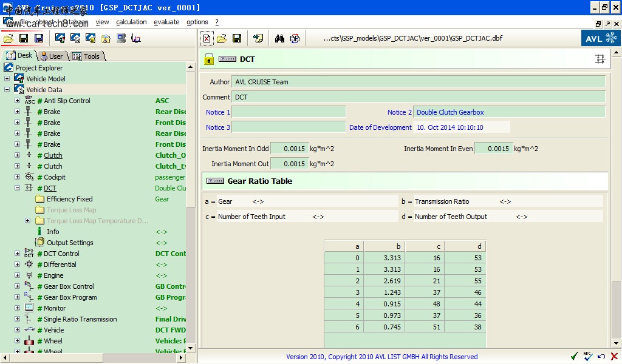Click the green checkmark accept icon
The height and width of the screenshot is (364, 622).
tap(575, 356)
